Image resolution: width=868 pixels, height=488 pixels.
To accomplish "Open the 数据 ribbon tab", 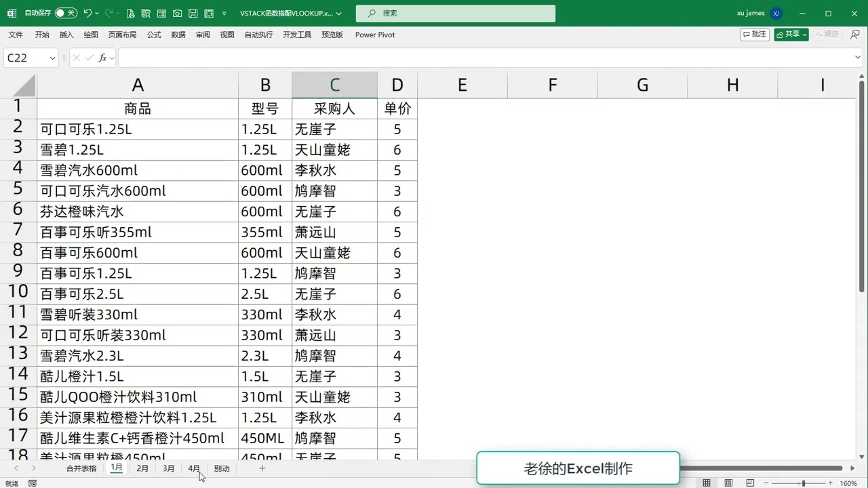I will (178, 35).
